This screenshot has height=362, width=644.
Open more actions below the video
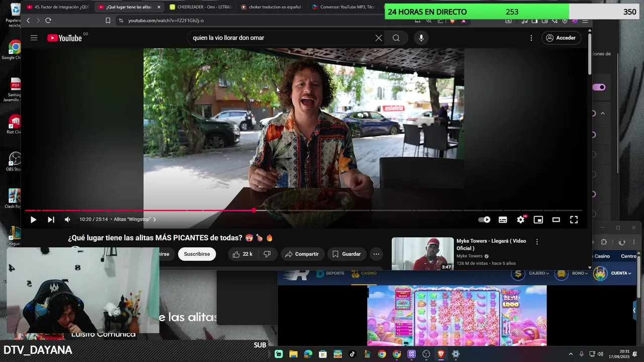coord(376,254)
